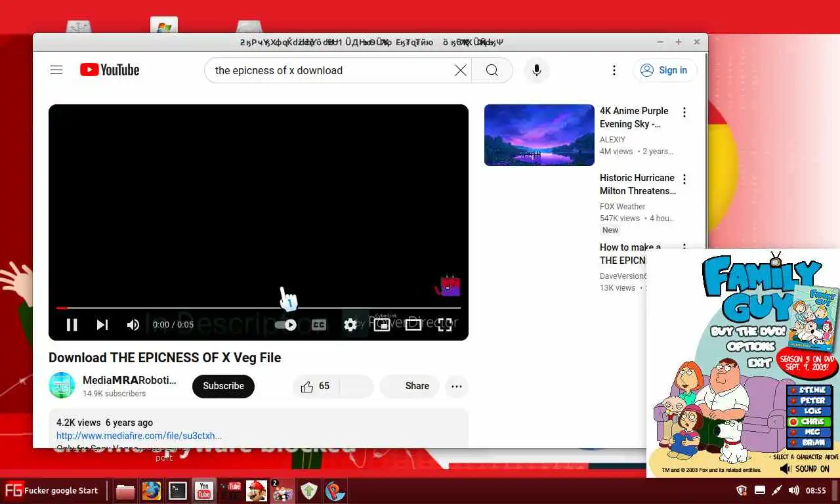Click the taskbar icon with the 2 badge

click(x=283, y=492)
